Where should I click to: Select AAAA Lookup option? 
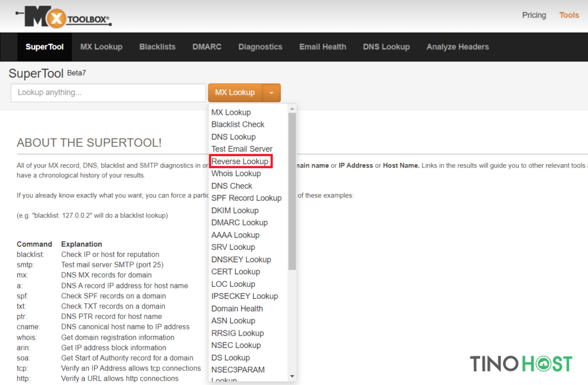235,235
